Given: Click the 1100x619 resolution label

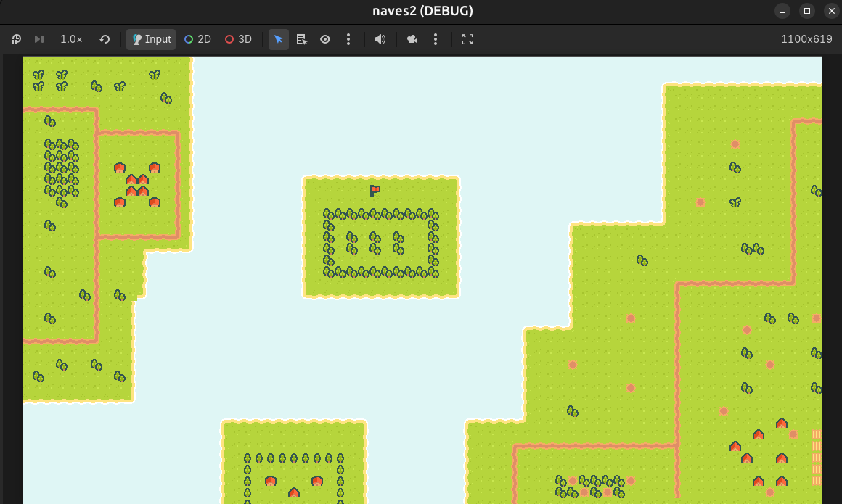Looking at the screenshot, I should pos(806,39).
